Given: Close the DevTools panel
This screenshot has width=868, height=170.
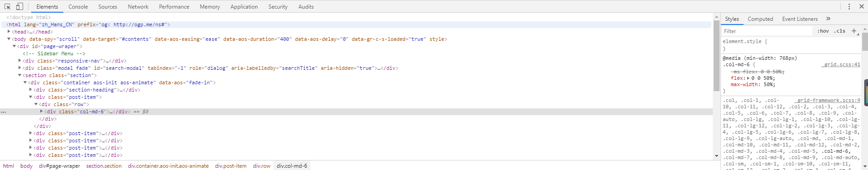Looking at the screenshot, I should (861, 6).
